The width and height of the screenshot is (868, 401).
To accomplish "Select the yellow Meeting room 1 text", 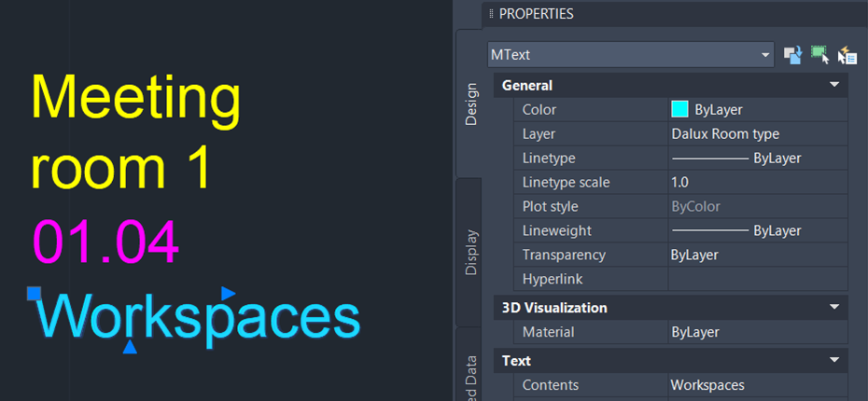I will [x=135, y=133].
